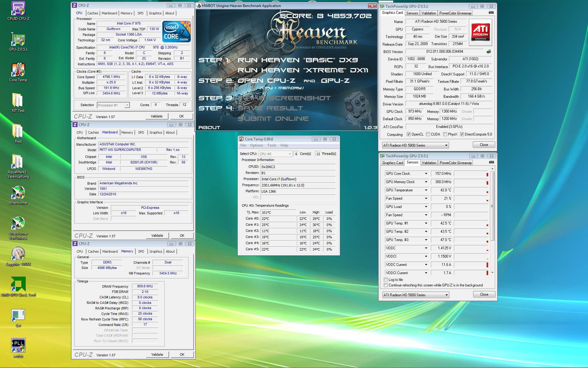This screenshot has width=588, height=368.
Task: Click the VDDC 1.4125 V sensor graph
Action: click(x=471, y=248)
